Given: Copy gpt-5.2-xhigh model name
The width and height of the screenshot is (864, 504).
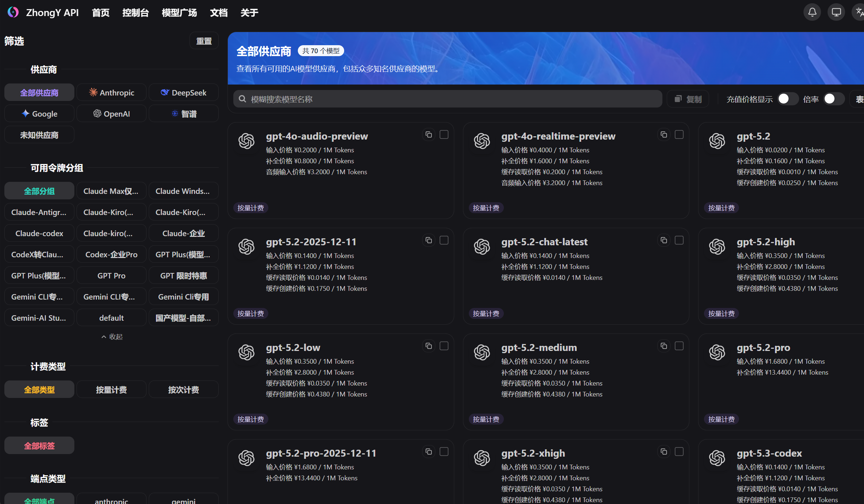Looking at the screenshot, I should coord(664,452).
